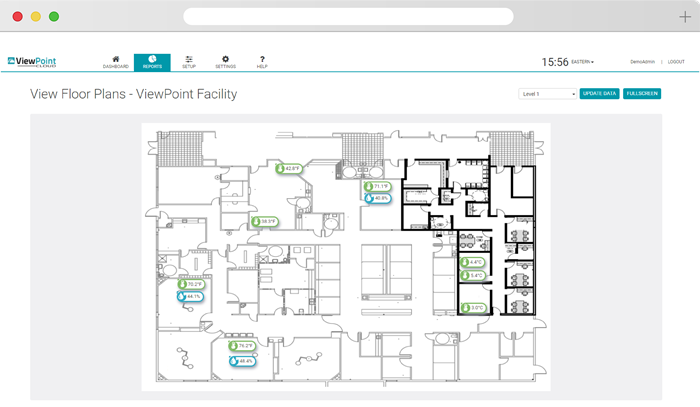Select the 76.2°F temperature sensor marker
700x407 pixels.
click(242, 346)
